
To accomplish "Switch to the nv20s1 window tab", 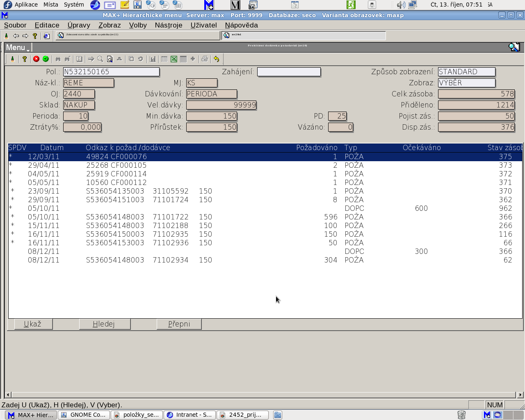I will tap(304, 35).
